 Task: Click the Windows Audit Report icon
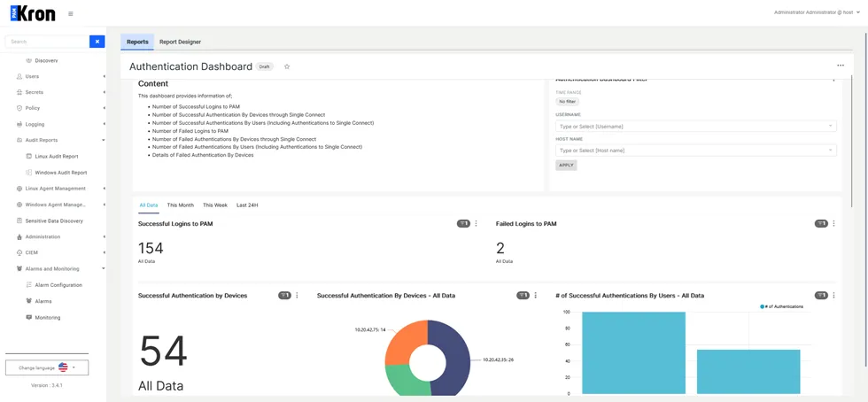(x=28, y=173)
